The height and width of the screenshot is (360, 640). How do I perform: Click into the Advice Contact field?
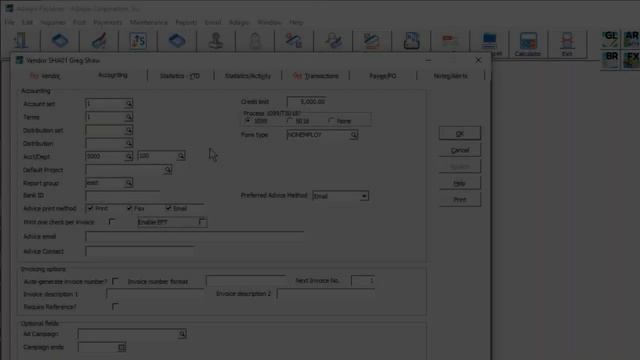pyautogui.click(x=140, y=251)
